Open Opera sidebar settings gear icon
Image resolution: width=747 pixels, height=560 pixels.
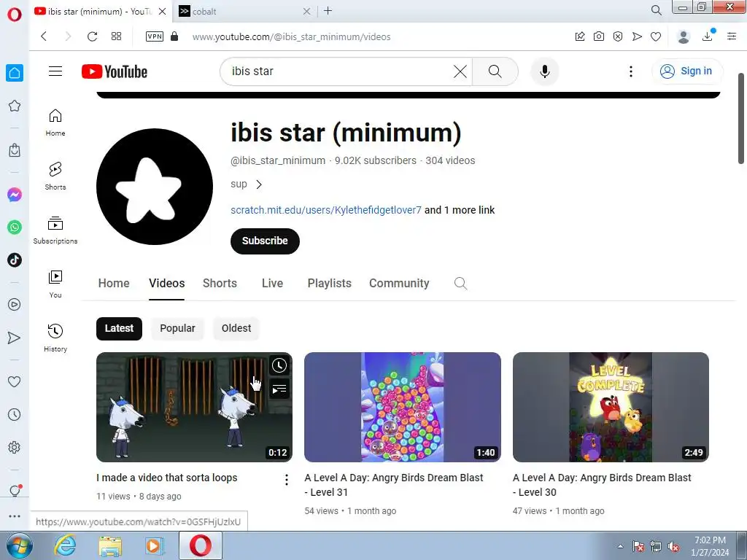[x=15, y=447]
